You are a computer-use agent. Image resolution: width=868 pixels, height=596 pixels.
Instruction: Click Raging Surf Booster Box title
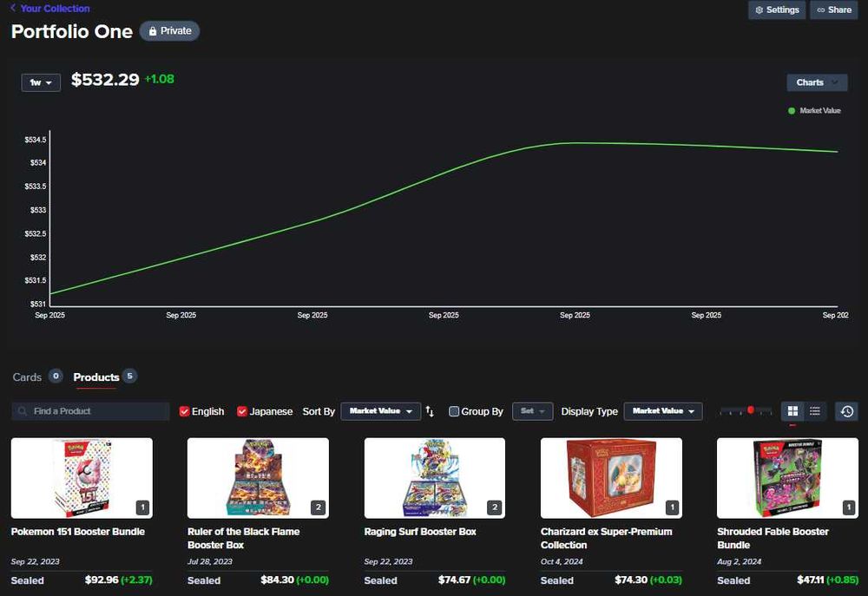point(420,531)
